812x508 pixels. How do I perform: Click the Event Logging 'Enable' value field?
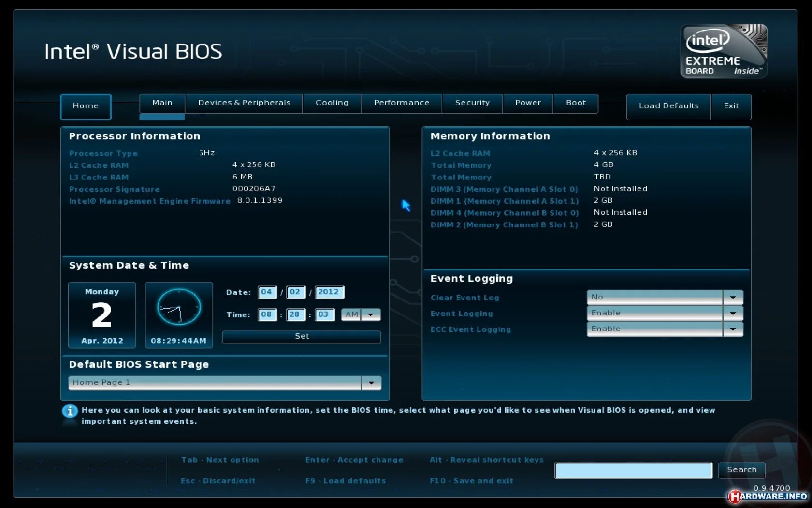click(655, 314)
